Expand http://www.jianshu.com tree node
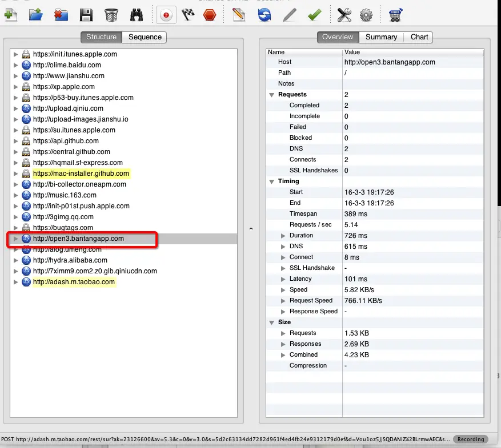The image size is (501, 448). (x=15, y=76)
